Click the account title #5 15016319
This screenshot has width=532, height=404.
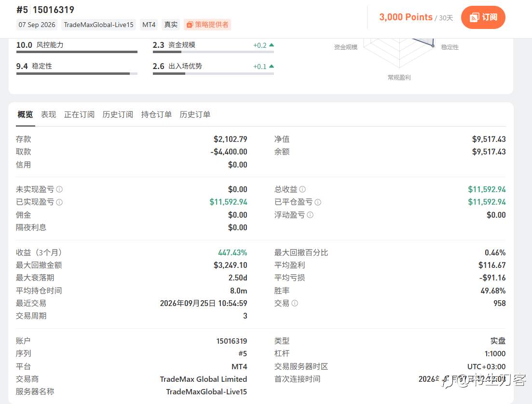45,10
